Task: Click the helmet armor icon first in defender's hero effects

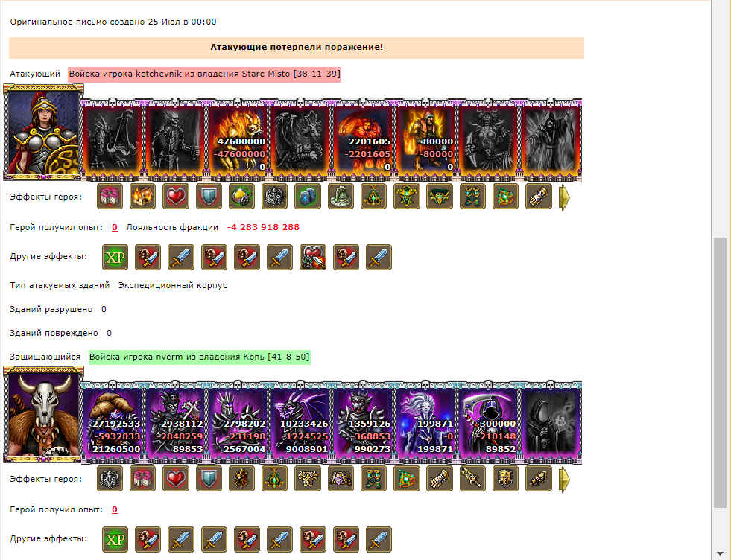Action: point(110,479)
